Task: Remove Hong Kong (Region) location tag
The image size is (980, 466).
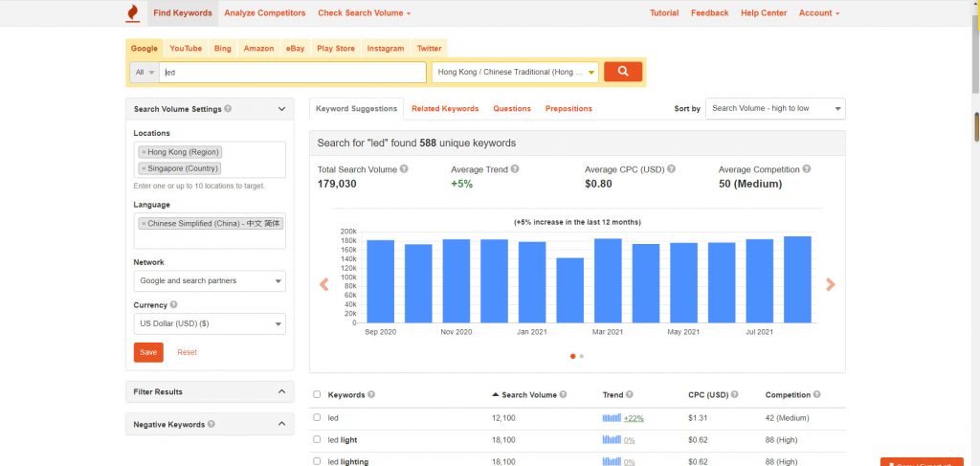Action: [x=144, y=152]
